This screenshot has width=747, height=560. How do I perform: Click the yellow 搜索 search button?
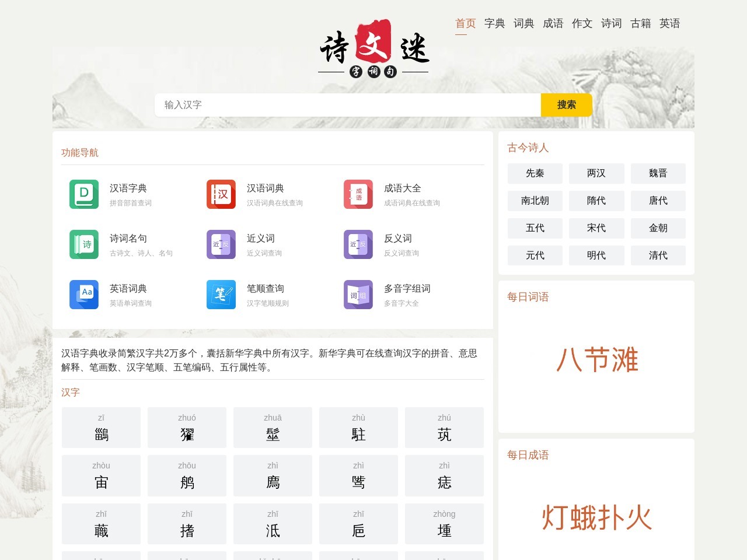coord(566,105)
